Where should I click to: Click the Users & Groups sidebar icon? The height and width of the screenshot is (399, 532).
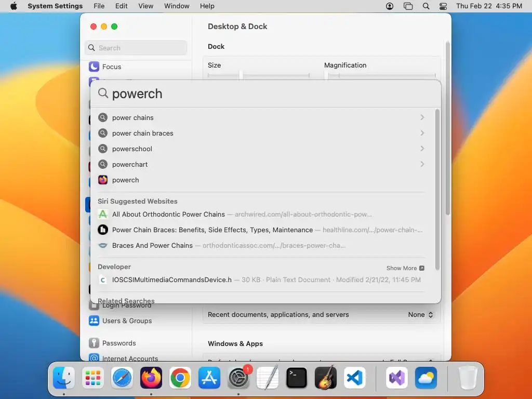point(94,321)
